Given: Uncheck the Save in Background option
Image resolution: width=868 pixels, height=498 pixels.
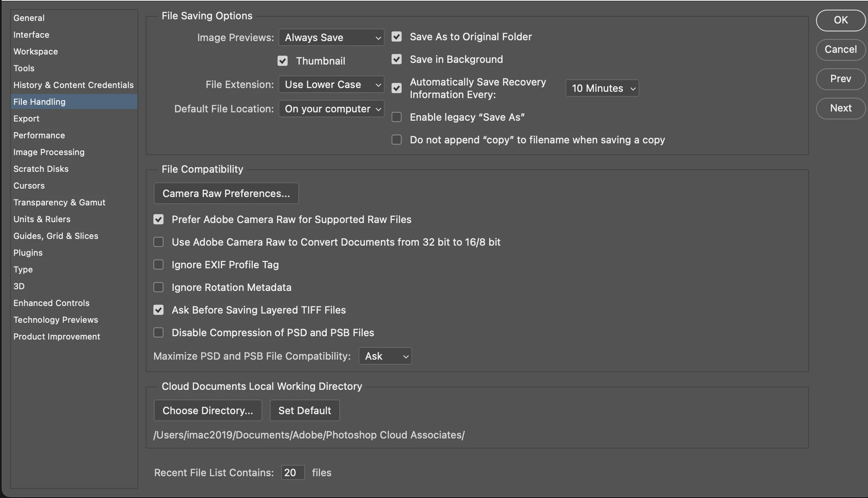Looking at the screenshot, I should tap(396, 59).
